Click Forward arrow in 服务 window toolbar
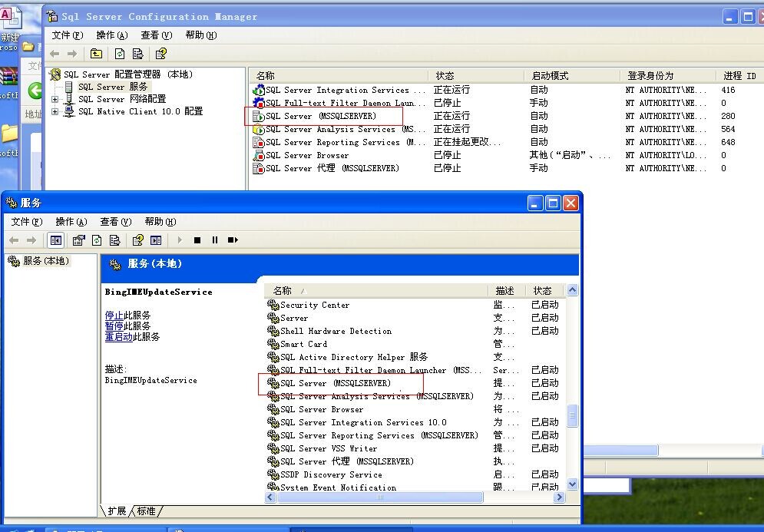This screenshot has width=764, height=532. tap(31, 240)
